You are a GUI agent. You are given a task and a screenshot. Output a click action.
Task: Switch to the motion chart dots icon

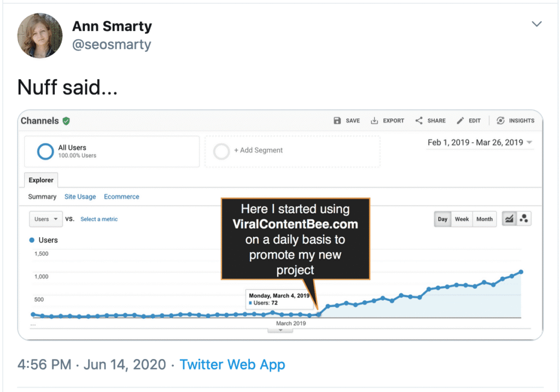click(524, 218)
